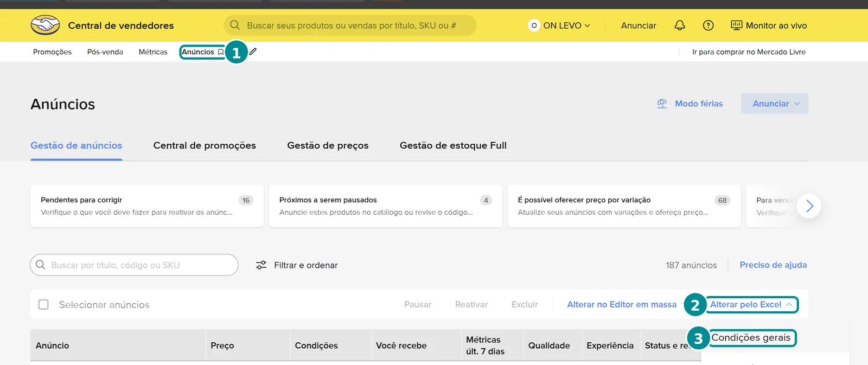Open the ON LEVO account dropdown
868x365 pixels.
click(x=559, y=25)
